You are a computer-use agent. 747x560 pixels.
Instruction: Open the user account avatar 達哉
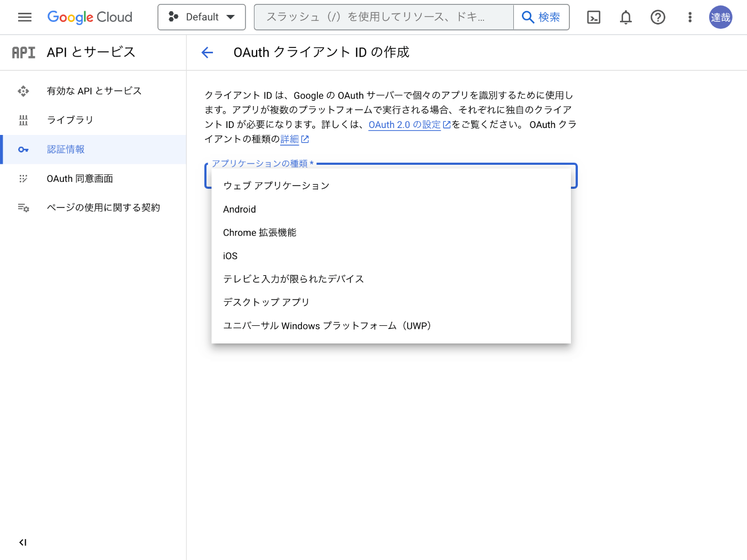pyautogui.click(x=720, y=17)
